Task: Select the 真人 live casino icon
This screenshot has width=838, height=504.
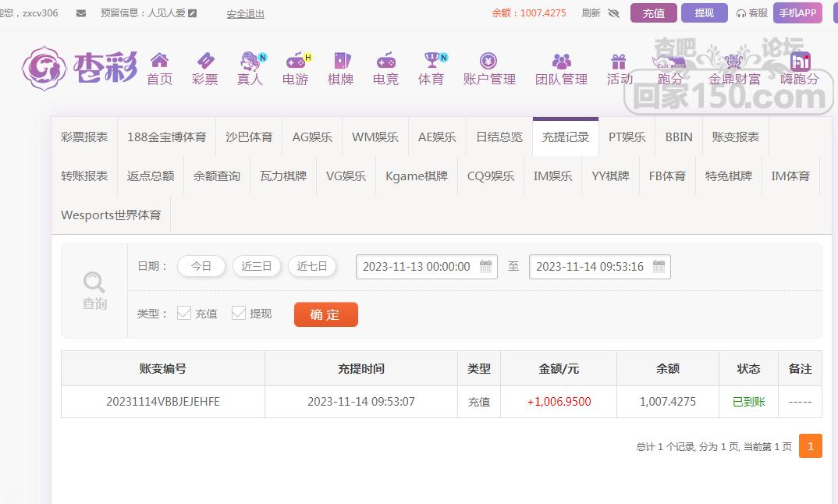Action: coord(250,61)
